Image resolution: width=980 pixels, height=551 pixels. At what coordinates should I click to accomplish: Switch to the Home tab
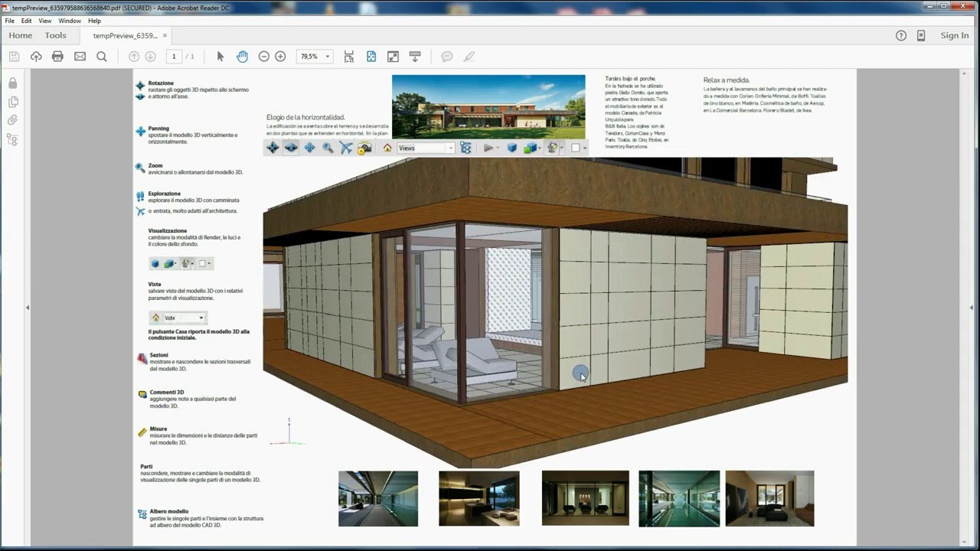(20, 35)
